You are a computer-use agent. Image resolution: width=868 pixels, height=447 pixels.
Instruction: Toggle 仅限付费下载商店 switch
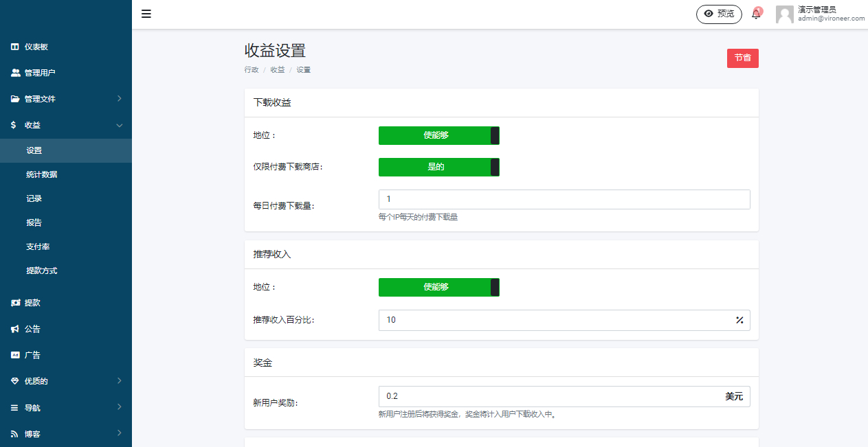(x=438, y=167)
